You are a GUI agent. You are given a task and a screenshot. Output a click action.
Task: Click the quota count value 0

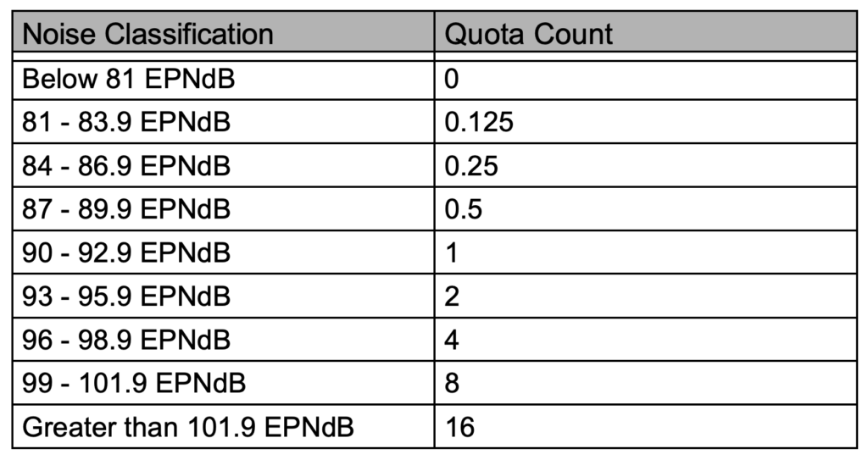coord(452,79)
